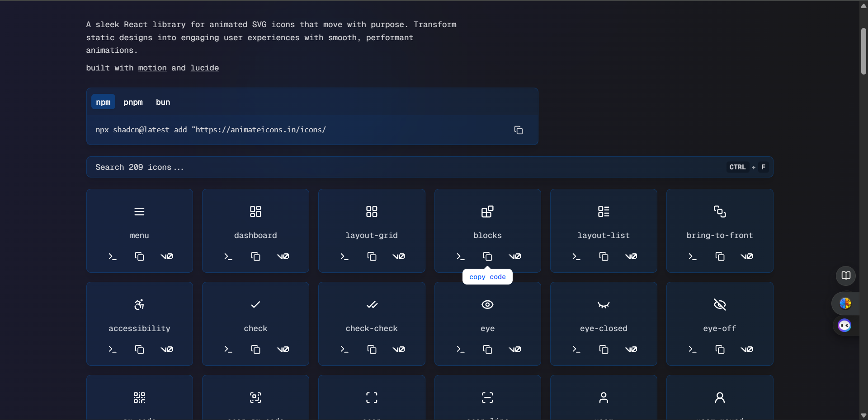Screen dimensions: 868x420
Task: Click the copy code icon under blocks
Action: (487, 257)
